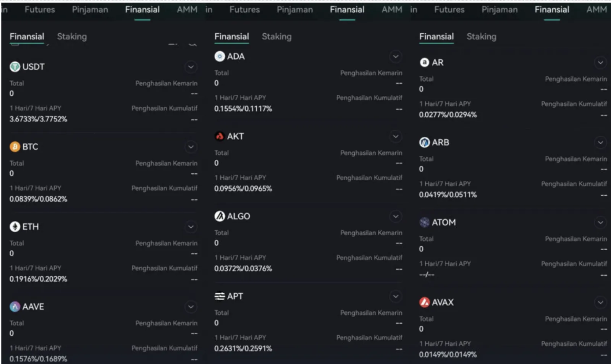Screen dimensions: 611x364
Task: Click the AKT APY value 0.0956%/0.0965%
Action: (243, 189)
